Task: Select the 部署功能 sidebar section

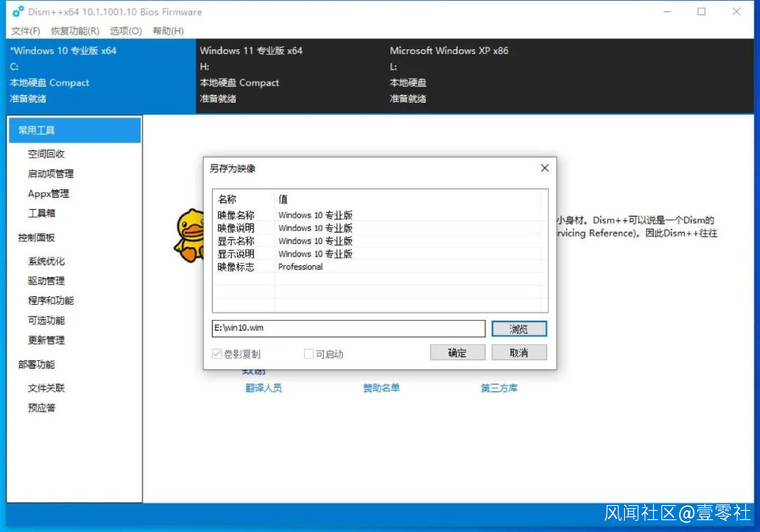Action: [37, 365]
